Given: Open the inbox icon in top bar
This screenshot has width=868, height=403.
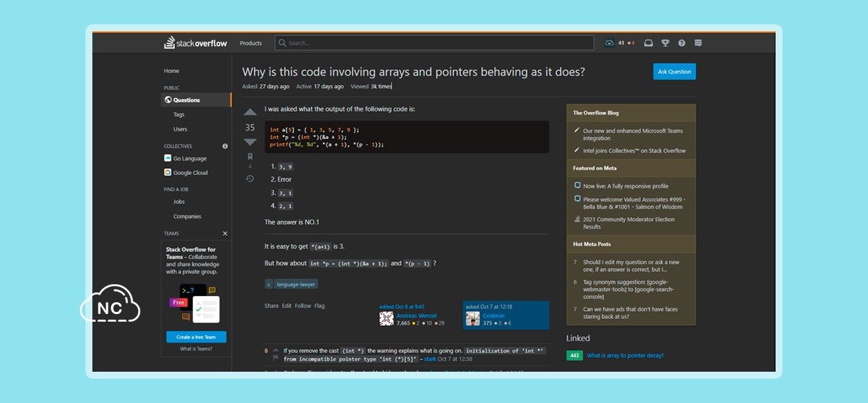Looking at the screenshot, I should pyautogui.click(x=649, y=43).
